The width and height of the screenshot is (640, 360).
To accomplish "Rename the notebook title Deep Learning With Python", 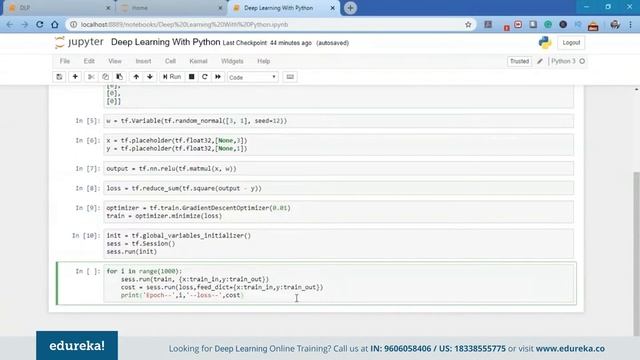I will pos(165,42).
